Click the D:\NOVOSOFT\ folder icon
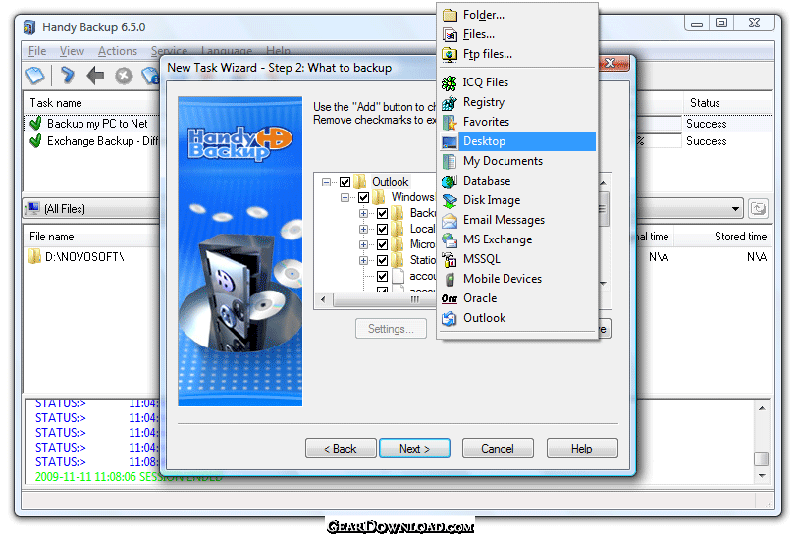 (x=34, y=256)
